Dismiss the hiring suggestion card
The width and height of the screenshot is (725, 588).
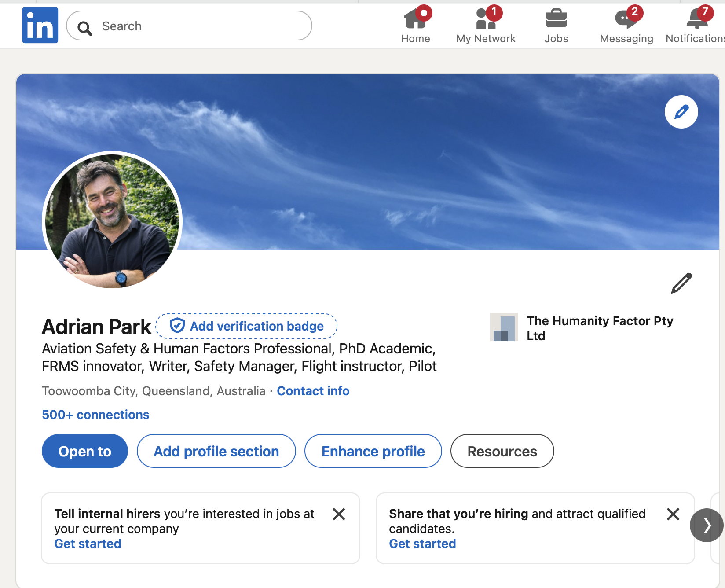click(673, 514)
